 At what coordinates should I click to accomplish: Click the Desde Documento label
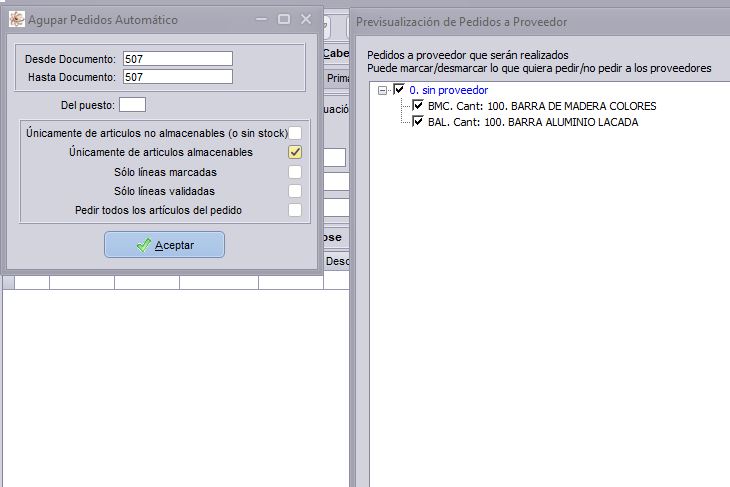70,59
